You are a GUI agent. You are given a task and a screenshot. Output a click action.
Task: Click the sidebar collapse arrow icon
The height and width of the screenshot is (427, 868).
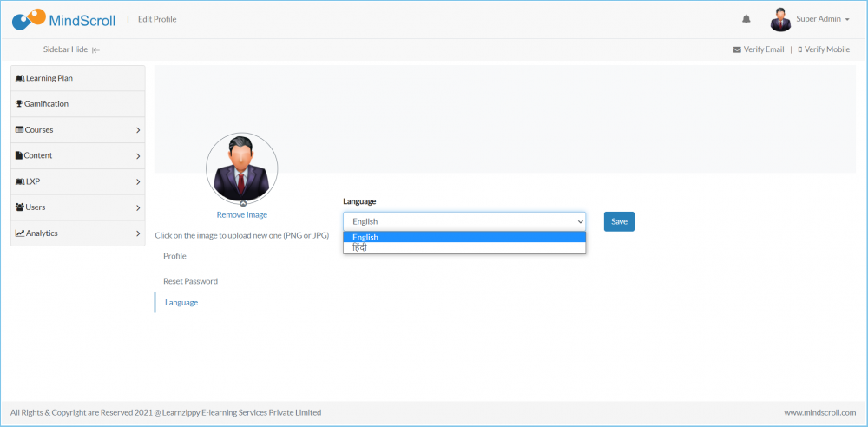(95, 49)
